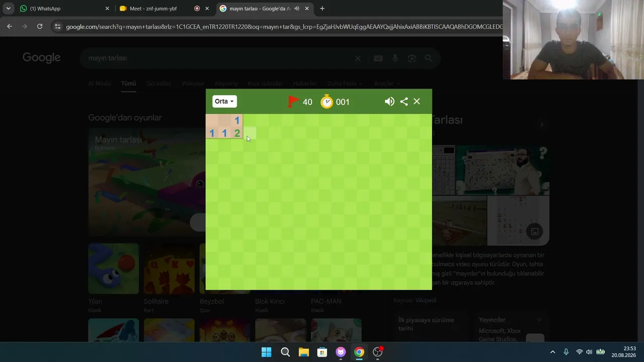
Task: Click the red flag counter icon
Action: [292, 102]
